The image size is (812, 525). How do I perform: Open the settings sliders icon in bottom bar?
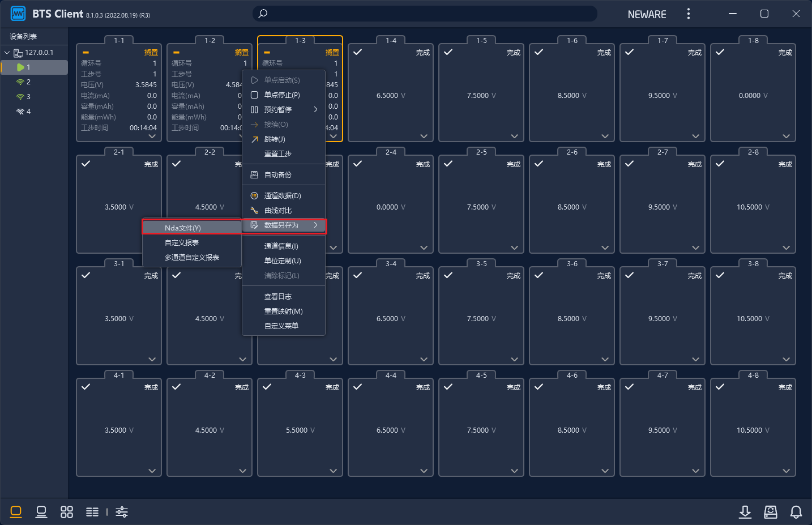click(x=122, y=512)
